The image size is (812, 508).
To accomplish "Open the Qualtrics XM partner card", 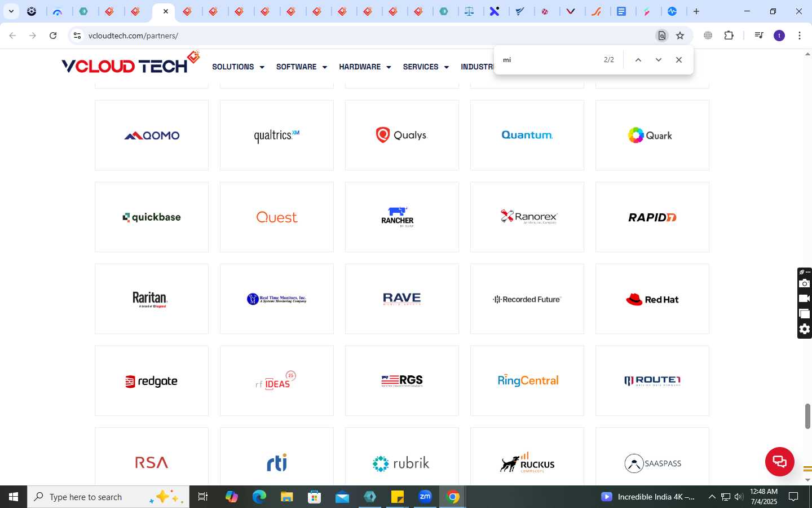I will (277, 135).
